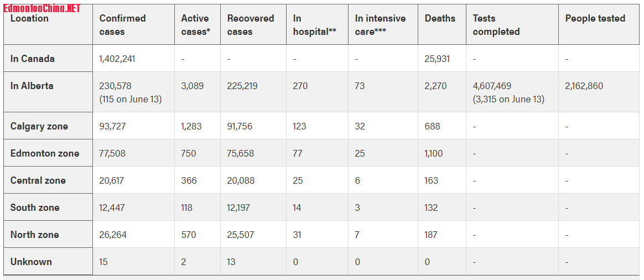644x280 pixels.
Task: Click the Unknown row label
Action: 31,262
